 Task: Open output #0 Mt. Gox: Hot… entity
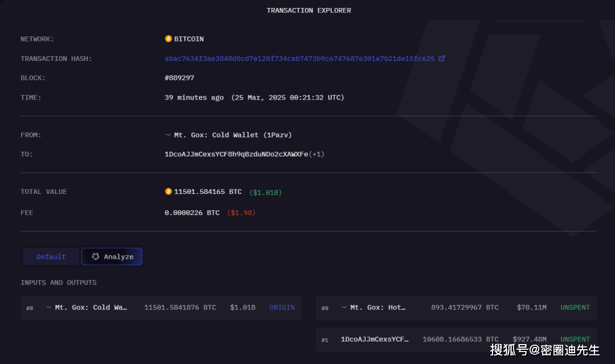tap(378, 307)
